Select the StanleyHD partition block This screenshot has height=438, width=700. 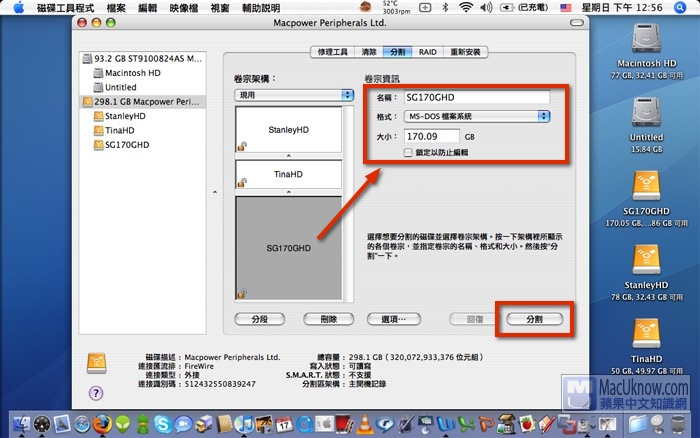coord(288,129)
